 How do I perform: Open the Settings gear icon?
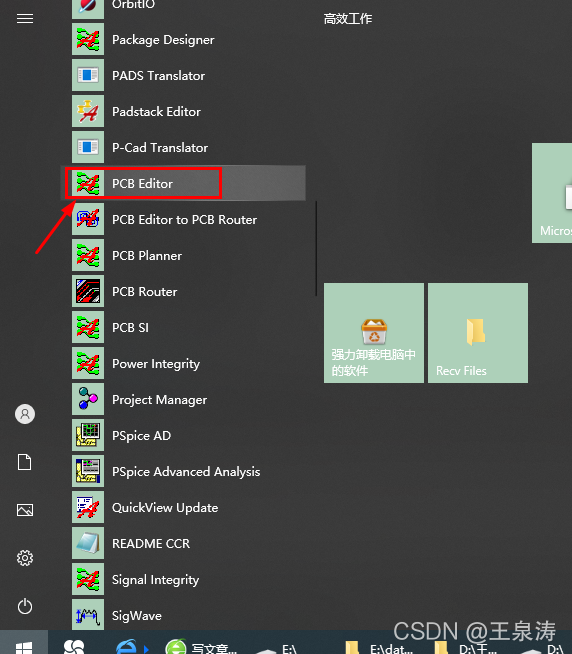click(x=25, y=558)
